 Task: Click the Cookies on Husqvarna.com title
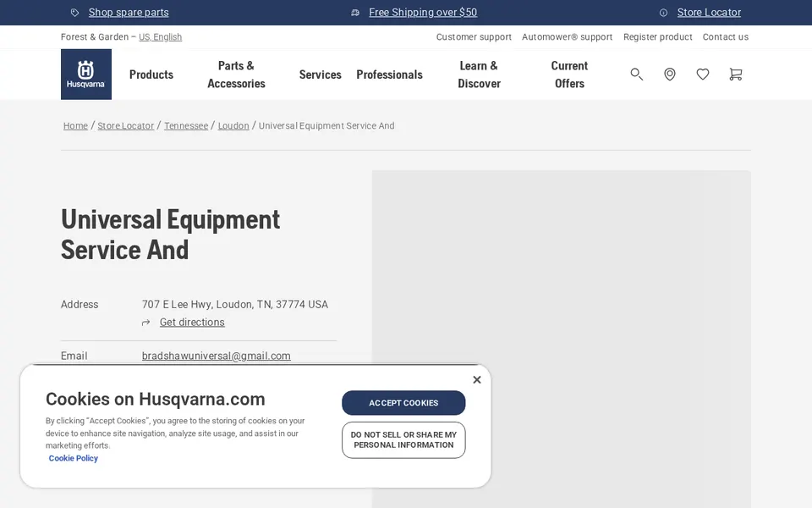pos(156,399)
